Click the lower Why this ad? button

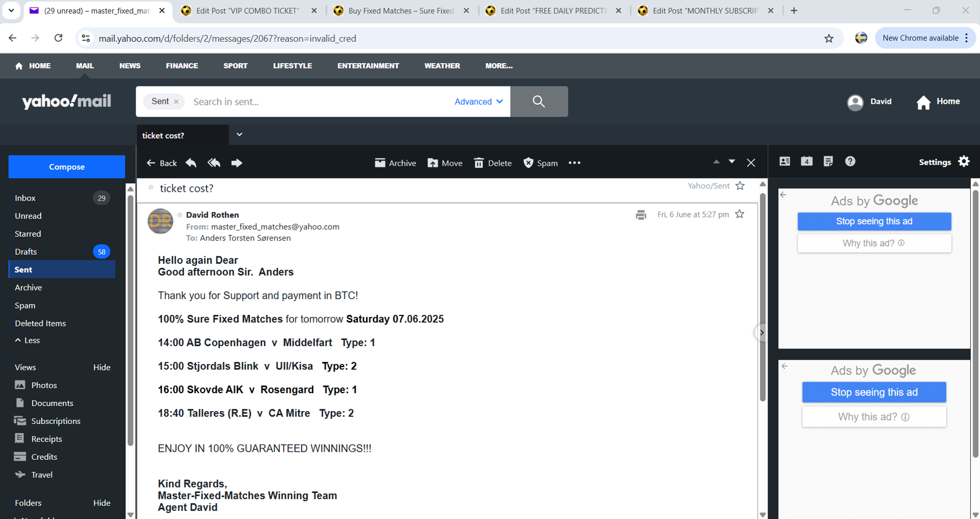click(874, 417)
